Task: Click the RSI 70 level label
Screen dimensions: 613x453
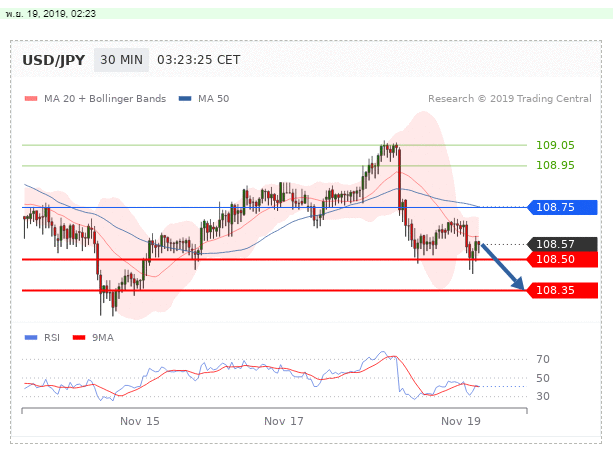Action: (x=543, y=359)
